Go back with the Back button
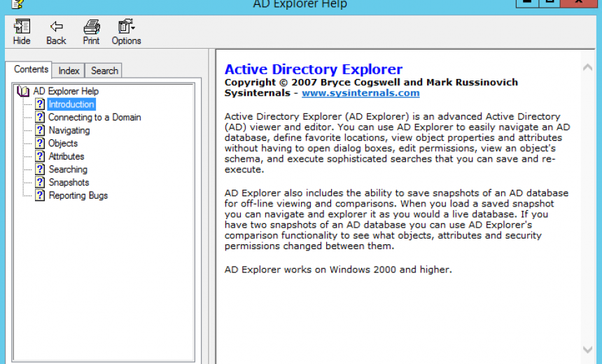The image size is (602, 364). click(56, 32)
